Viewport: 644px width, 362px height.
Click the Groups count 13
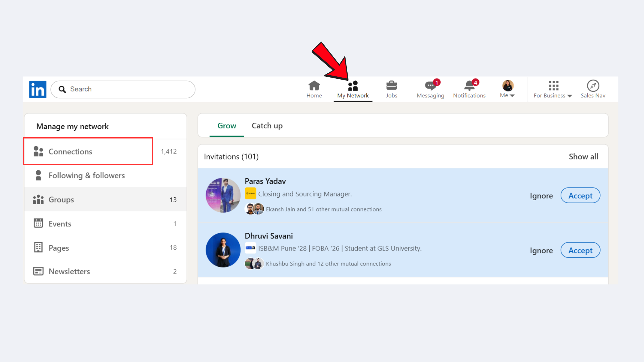pos(173,200)
